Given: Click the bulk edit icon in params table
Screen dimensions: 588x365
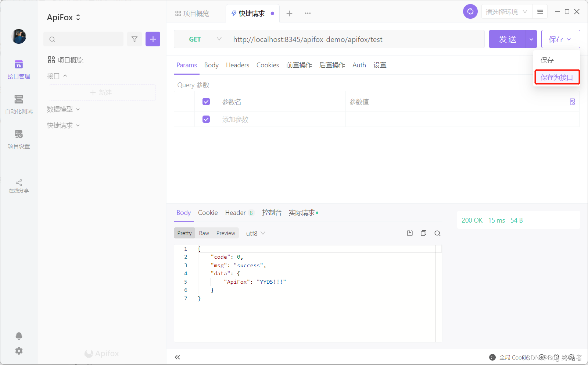Looking at the screenshot, I should coord(572,102).
